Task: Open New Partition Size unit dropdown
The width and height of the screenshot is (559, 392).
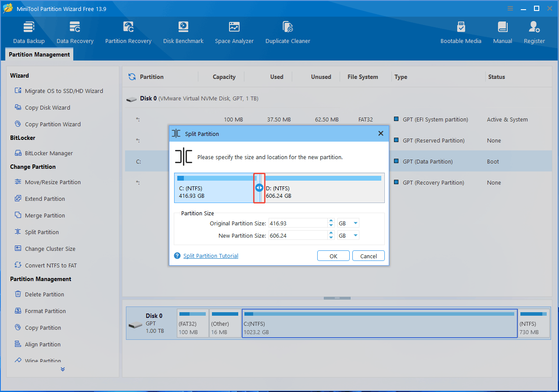Action: (x=348, y=235)
